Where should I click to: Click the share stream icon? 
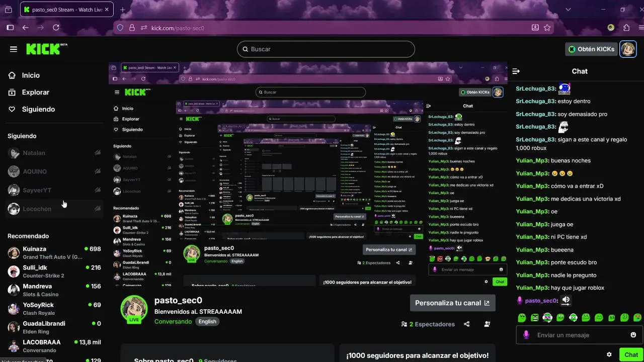coord(467,324)
